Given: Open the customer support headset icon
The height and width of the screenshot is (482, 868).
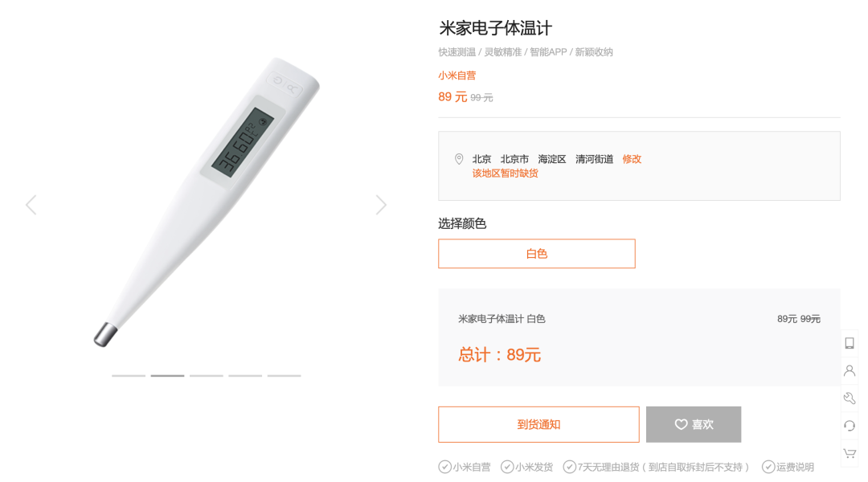Looking at the screenshot, I should [x=850, y=426].
